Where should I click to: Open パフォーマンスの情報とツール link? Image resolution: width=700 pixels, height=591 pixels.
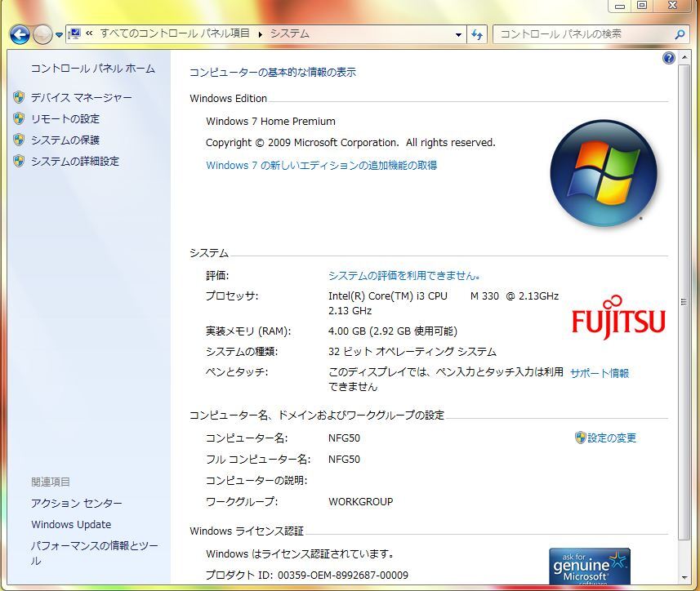pyautogui.click(x=94, y=553)
